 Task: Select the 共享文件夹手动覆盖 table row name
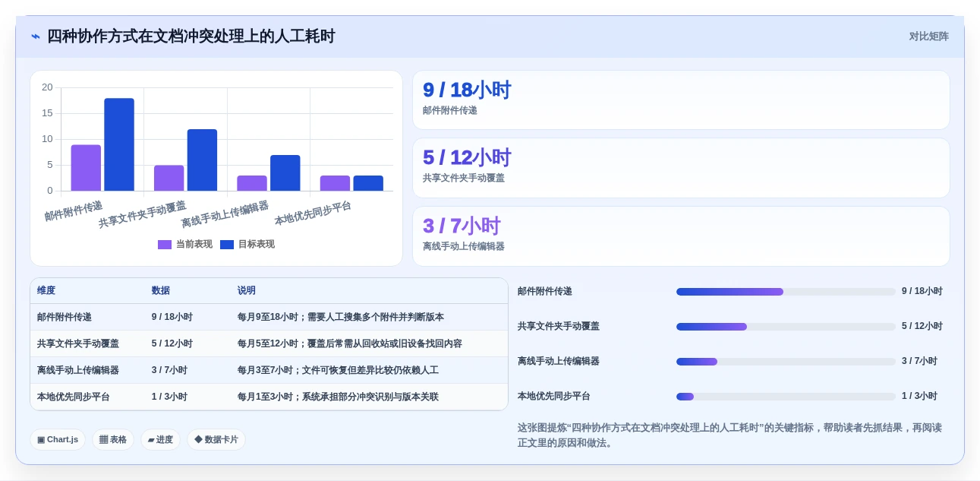78,344
